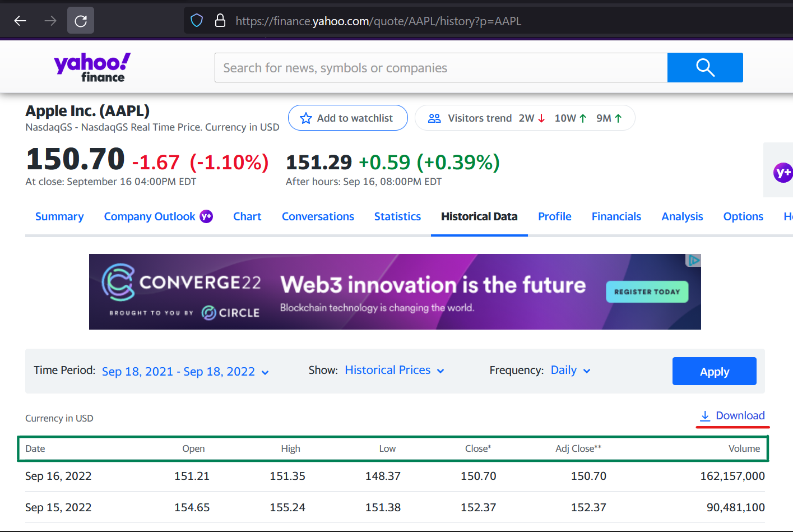Click the Y+ badge beside Company Outlook
This screenshot has height=532, width=793.
click(206, 216)
